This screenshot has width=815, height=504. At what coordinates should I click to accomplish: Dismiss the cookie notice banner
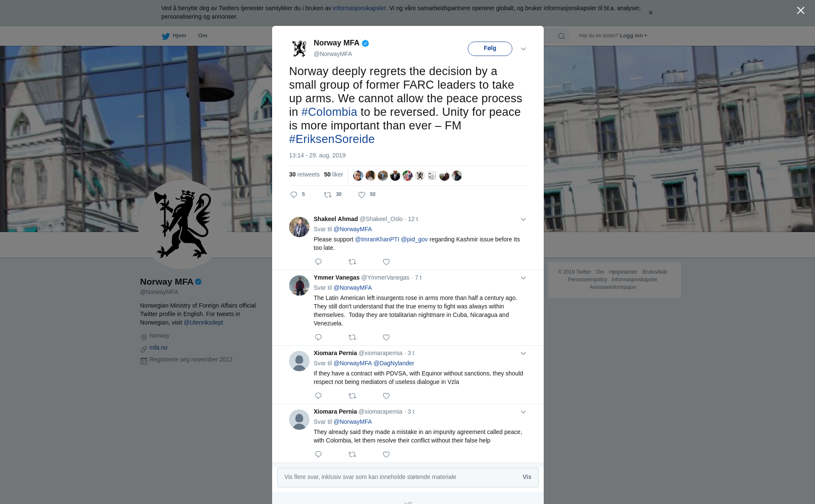pos(650,13)
